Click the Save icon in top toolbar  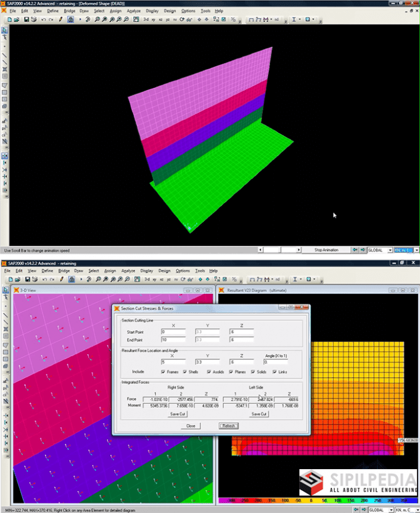pyautogui.click(x=27, y=20)
